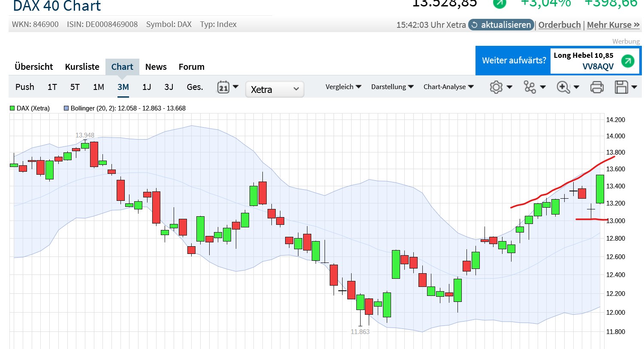Screen dimensions: 644x349
Task: Switch to the 1M time range
Action: click(99, 87)
